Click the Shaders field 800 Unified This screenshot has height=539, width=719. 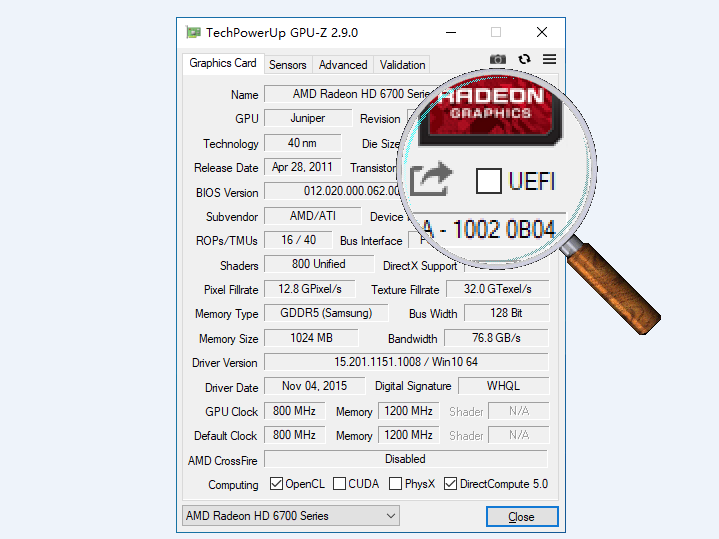coord(319,264)
